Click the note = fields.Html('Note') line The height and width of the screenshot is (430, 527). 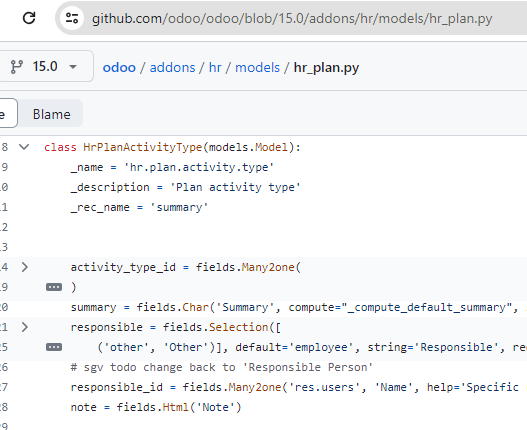point(156,407)
